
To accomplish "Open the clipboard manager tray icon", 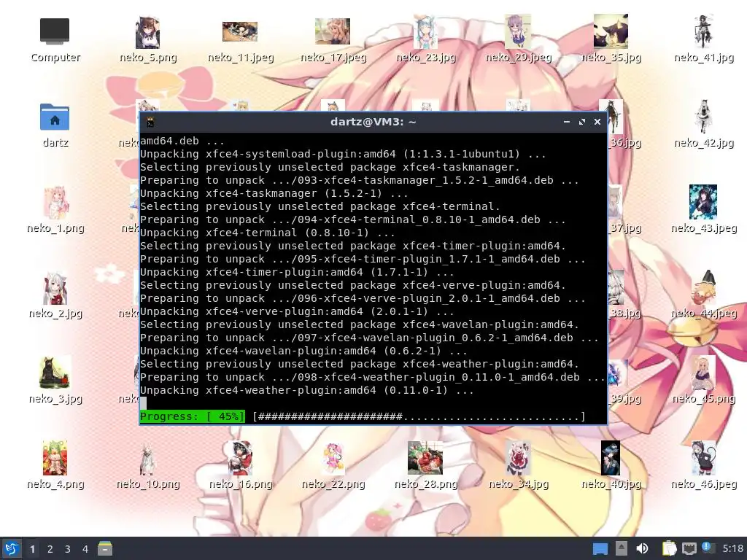I will (x=669, y=548).
